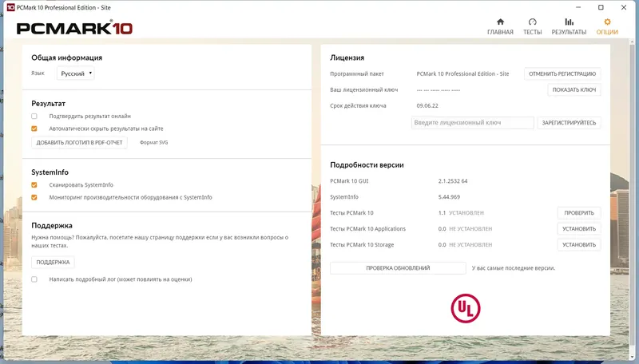639x364 pixels.
Task: Enable Написать подробный лог checkbox
Action: [34, 279]
